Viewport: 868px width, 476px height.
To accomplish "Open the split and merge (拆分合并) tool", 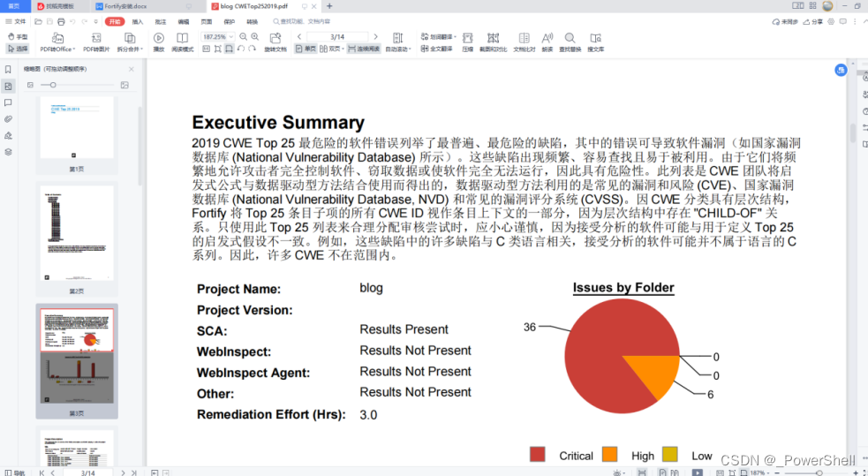I will point(130,42).
